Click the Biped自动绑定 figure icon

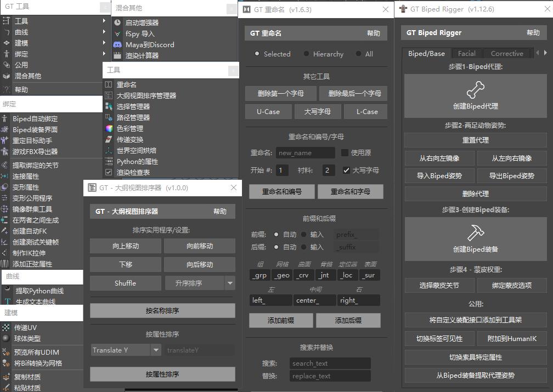[4, 119]
